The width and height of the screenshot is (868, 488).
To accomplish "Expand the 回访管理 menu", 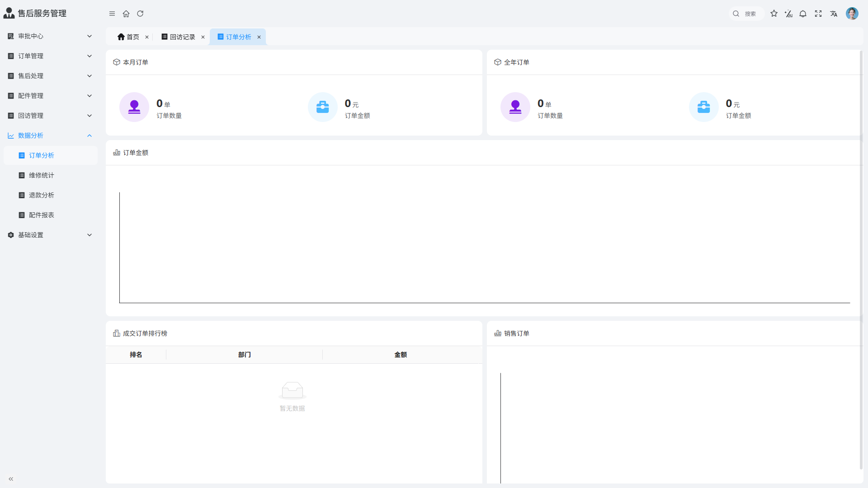I will coord(50,116).
